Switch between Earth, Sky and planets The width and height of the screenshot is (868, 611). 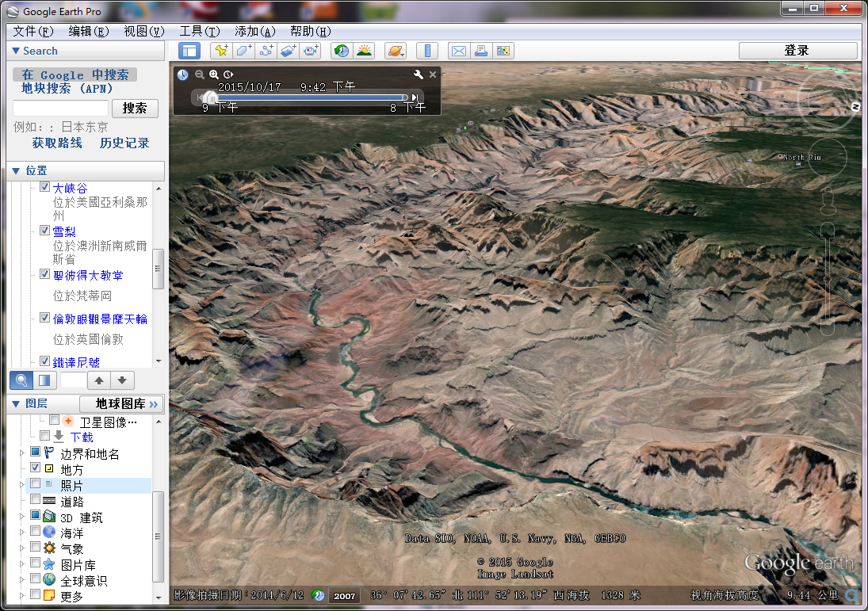point(396,51)
